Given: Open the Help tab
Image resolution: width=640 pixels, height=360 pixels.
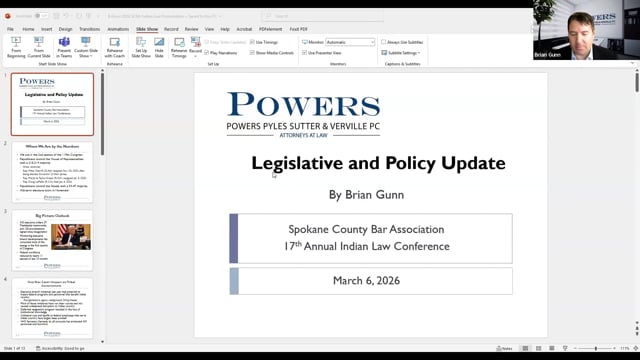Looking at the screenshot, I should [225, 29].
